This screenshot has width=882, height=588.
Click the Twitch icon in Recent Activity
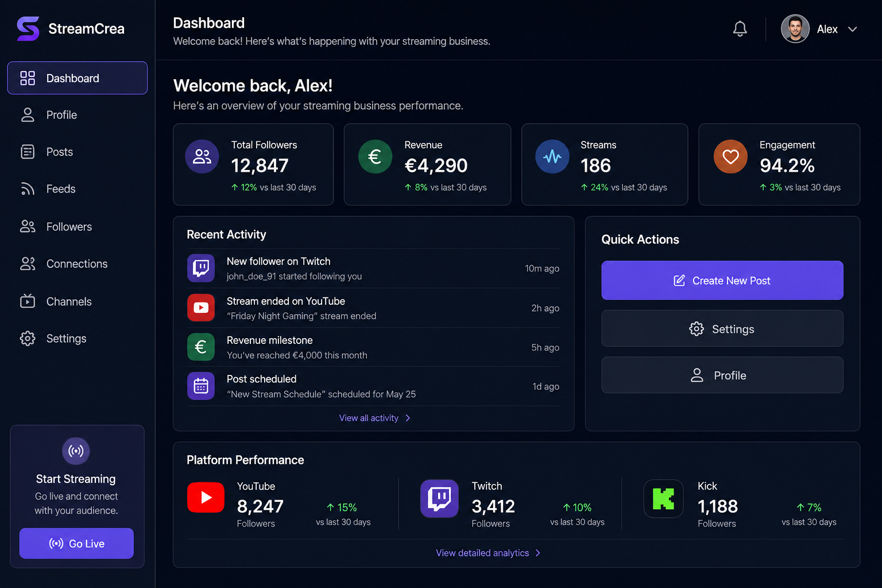[x=201, y=268]
